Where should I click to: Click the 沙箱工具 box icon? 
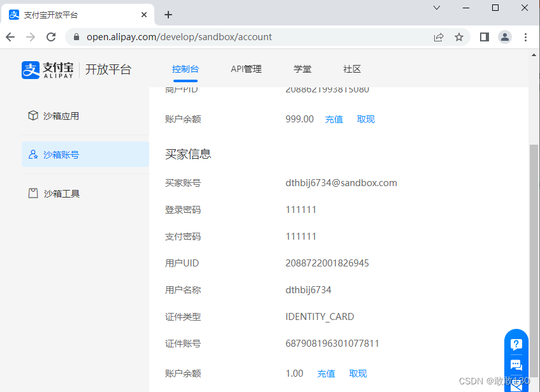(33, 193)
